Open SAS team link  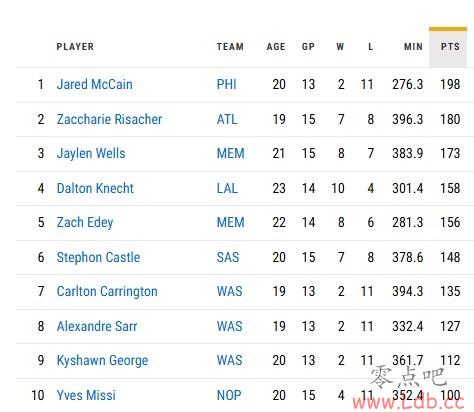point(228,257)
